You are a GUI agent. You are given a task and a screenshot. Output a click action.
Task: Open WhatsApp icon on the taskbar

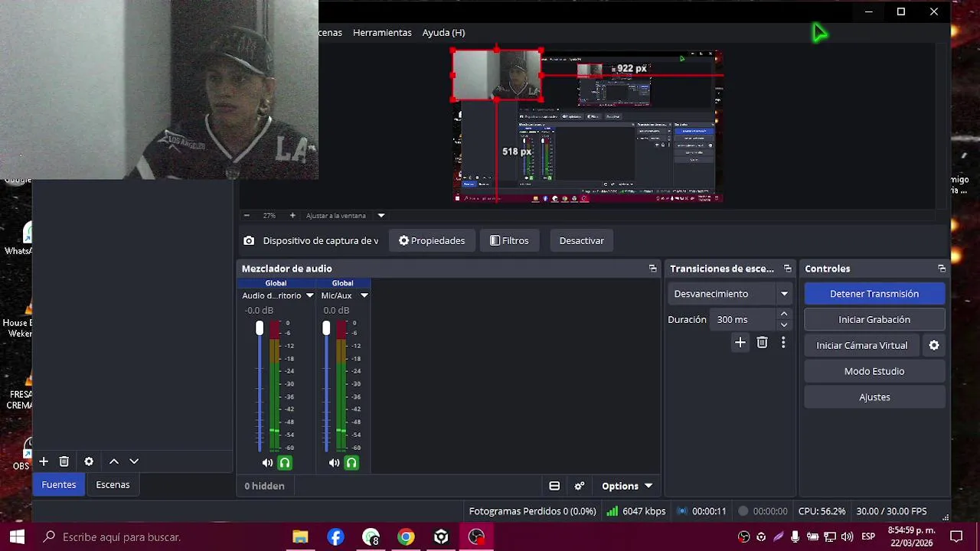(x=371, y=537)
